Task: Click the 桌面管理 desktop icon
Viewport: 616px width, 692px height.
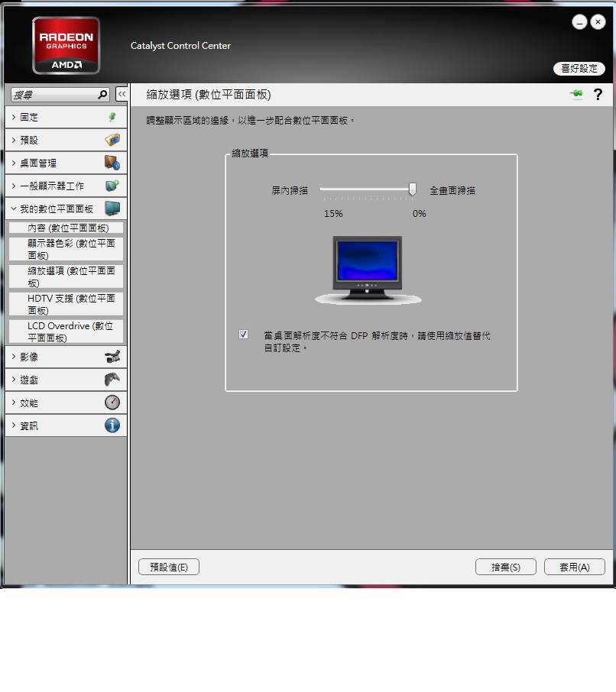Action: pyautogui.click(x=112, y=163)
